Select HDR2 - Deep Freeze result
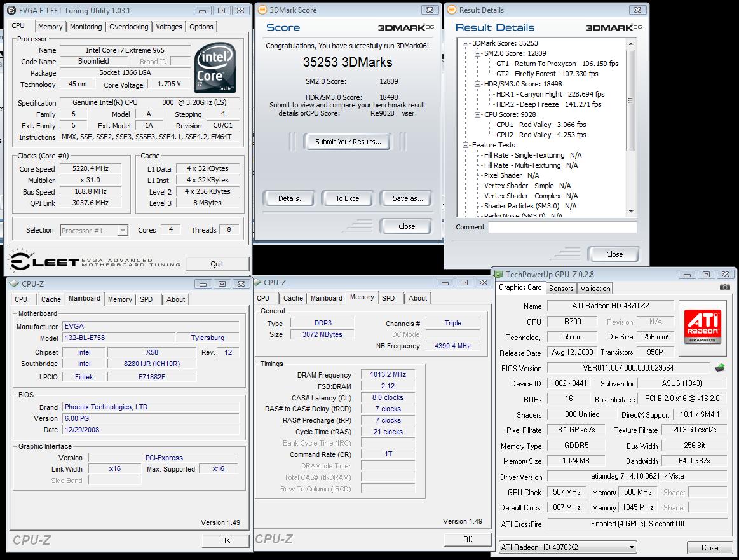 [x=548, y=105]
